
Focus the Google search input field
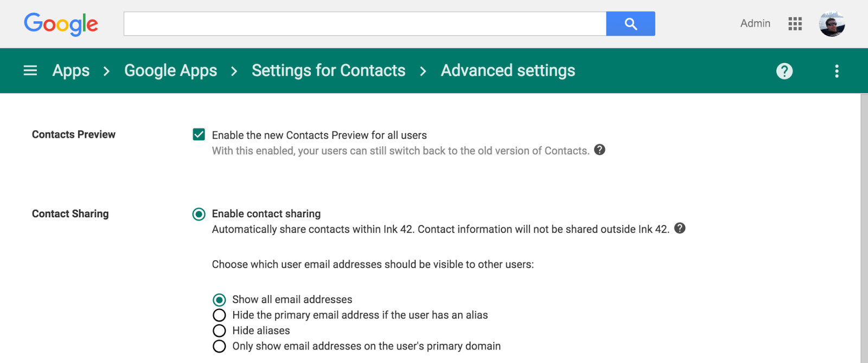pyautogui.click(x=365, y=24)
